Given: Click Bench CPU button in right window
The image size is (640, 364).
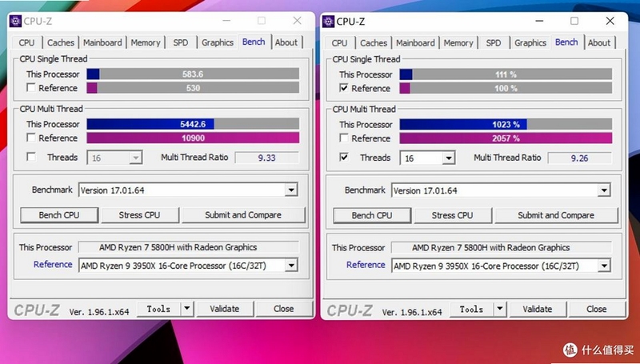Looking at the screenshot, I should pyautogui.click(x=372, y=215).
